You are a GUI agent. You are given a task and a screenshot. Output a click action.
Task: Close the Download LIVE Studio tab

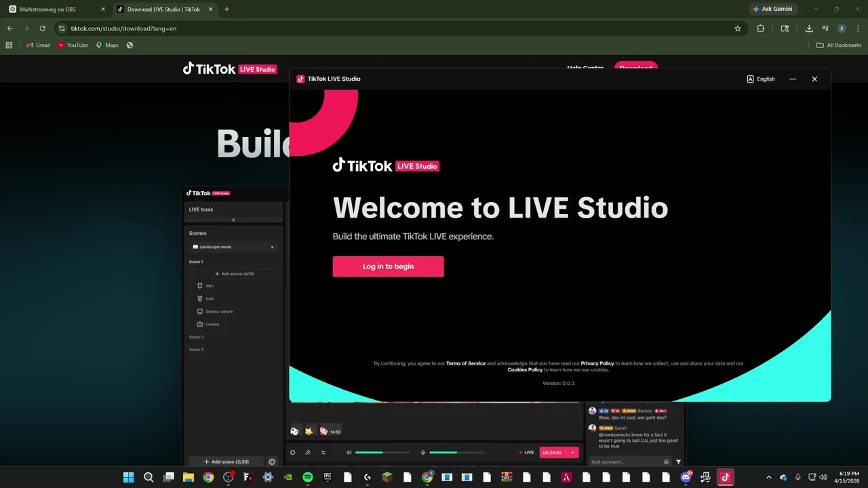click(x=210, y=9)
